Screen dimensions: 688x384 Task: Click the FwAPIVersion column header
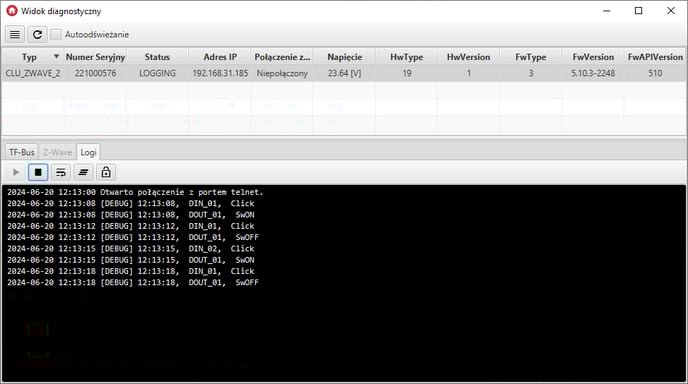(x=655, y=57)
